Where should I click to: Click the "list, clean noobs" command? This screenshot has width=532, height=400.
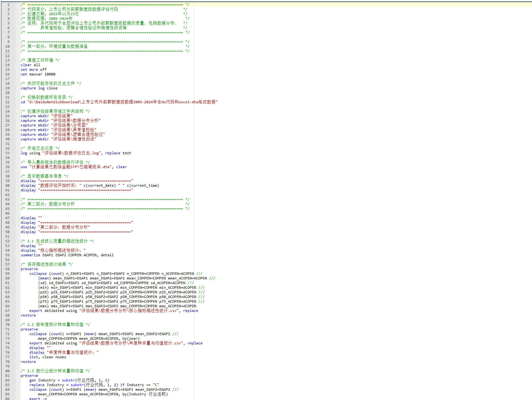(48, 357)
